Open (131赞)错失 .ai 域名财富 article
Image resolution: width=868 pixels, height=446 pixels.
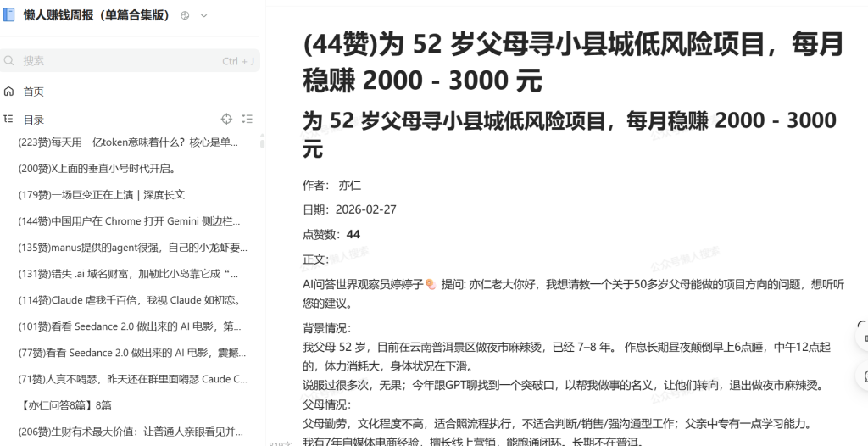tap(129, 274)
